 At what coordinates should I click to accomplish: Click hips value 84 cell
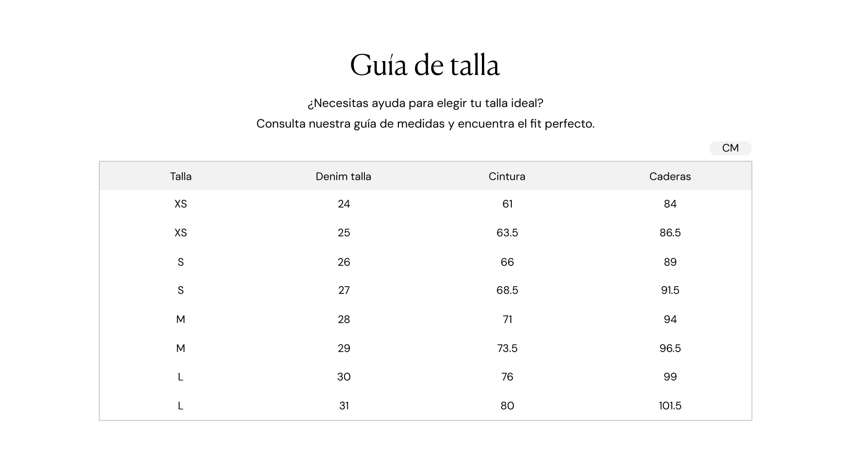tap(670, 204)
